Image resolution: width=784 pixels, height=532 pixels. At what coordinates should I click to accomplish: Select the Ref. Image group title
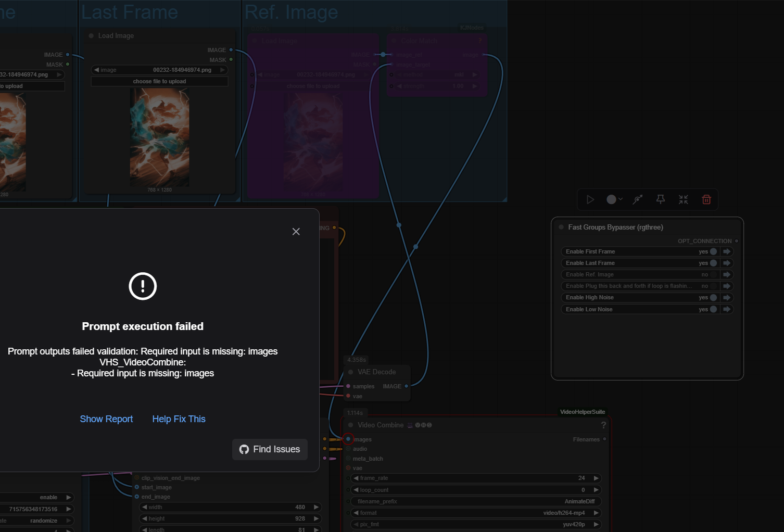[291, 12]
